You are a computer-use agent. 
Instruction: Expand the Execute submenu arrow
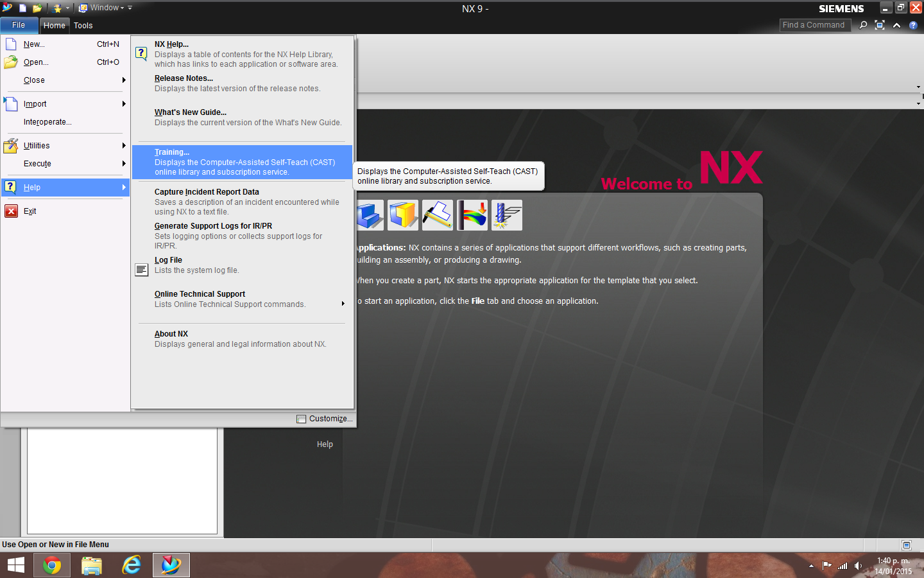coord(124,164)
